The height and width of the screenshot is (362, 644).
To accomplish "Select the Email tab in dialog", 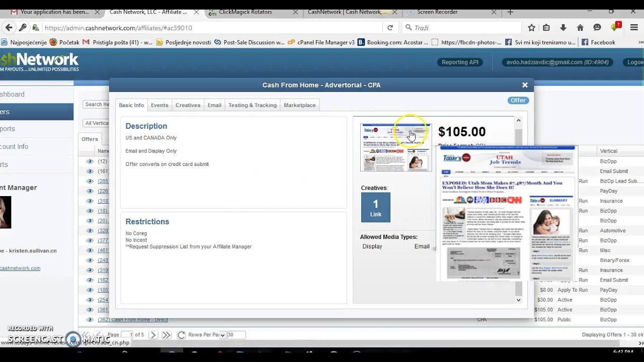I will point(214,105).
